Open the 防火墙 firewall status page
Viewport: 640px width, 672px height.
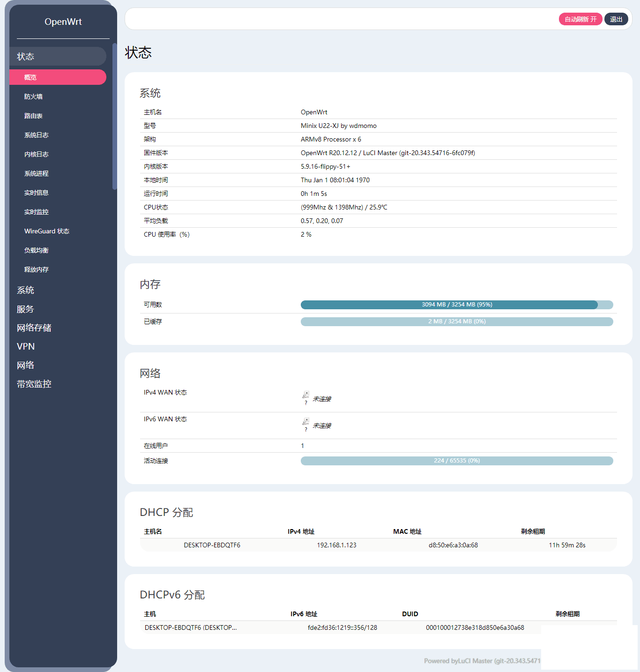pos(33,97)
